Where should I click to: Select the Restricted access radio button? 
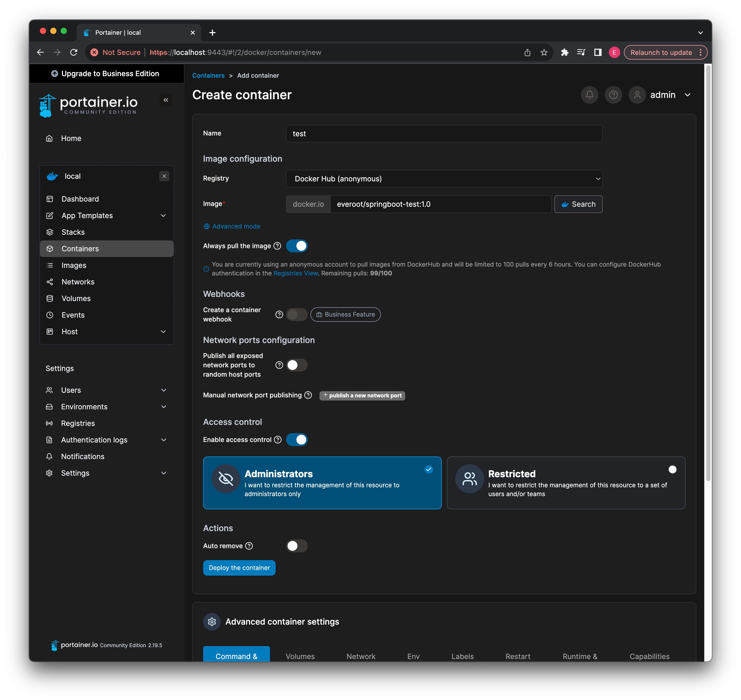(672, 469)
